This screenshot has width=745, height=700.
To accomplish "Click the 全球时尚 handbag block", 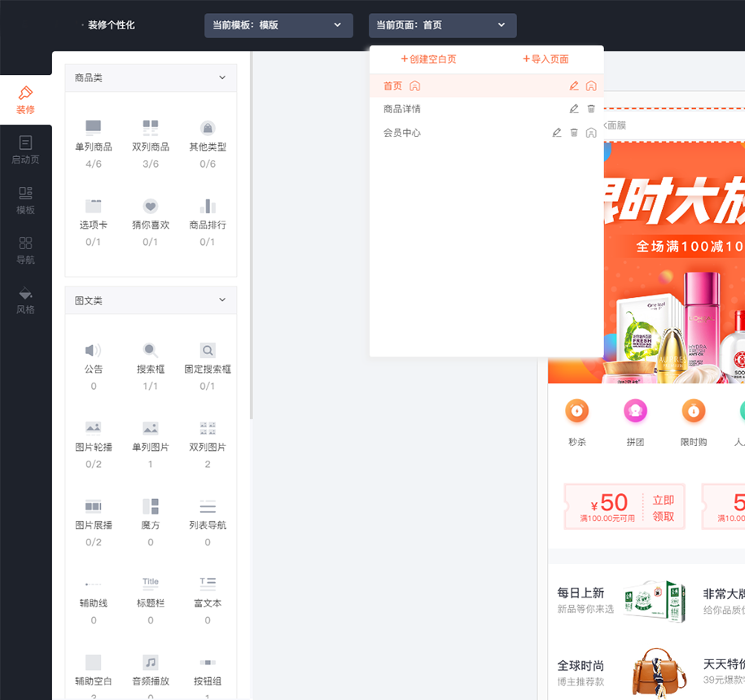I will click(621, 673).
